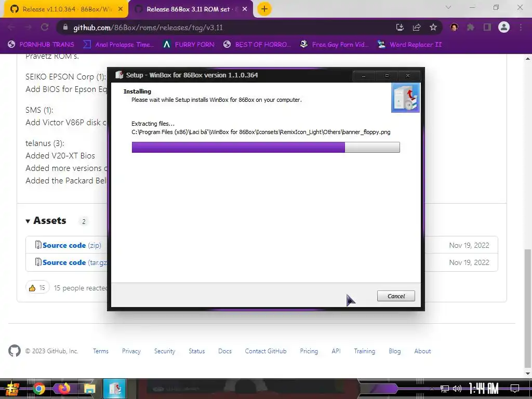The height and width of the screenshot is (399, 532).
Task: Minimize the Setup installer window
Action: point(364,76)
